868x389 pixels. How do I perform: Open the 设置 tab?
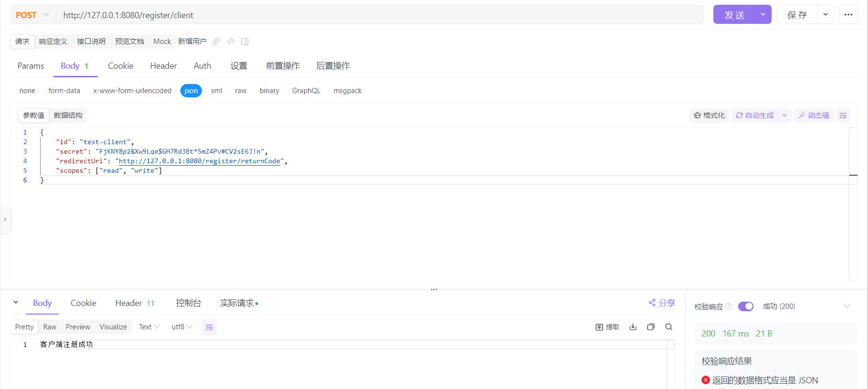coord(239,66)
